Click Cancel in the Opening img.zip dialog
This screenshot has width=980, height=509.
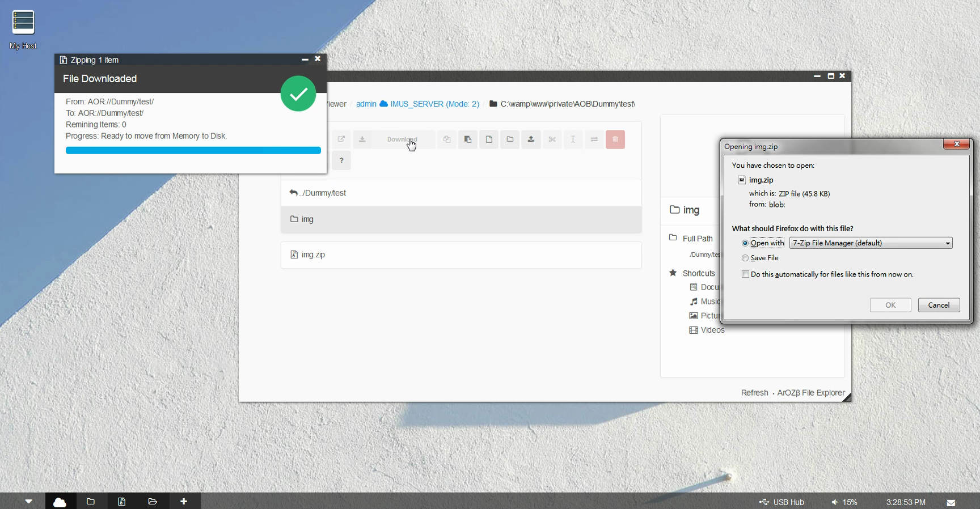pos(939,305)
